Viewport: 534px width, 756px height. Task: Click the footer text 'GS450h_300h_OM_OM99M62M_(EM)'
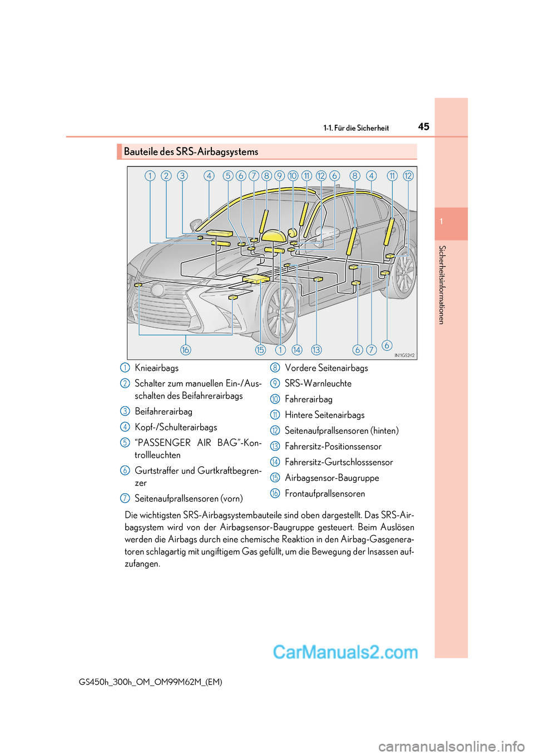point(151,682)
